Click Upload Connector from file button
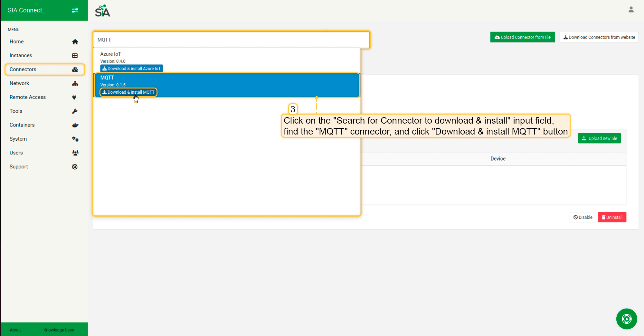 point(522,37)
